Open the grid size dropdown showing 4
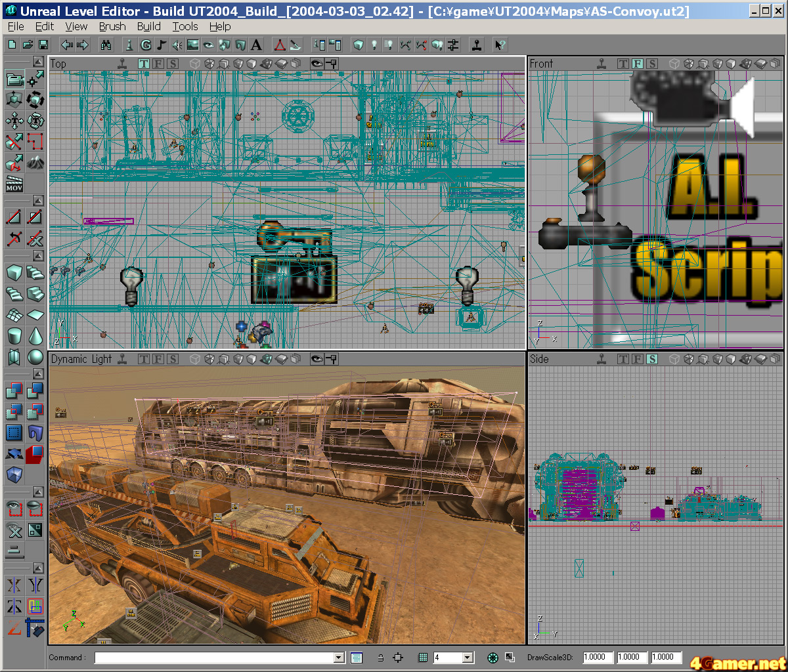The image size is (788, 672). coord(468,658)
